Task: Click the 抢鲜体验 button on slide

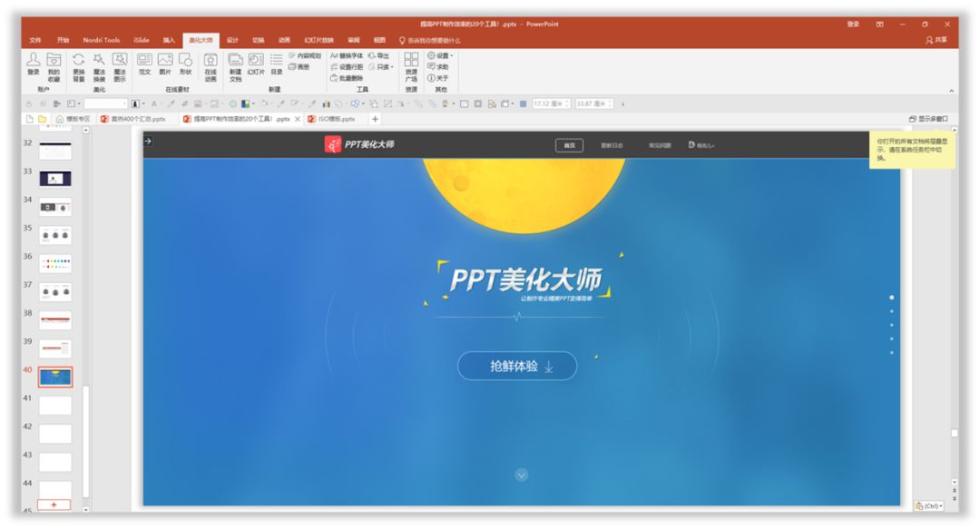Action: pos(517,366)
